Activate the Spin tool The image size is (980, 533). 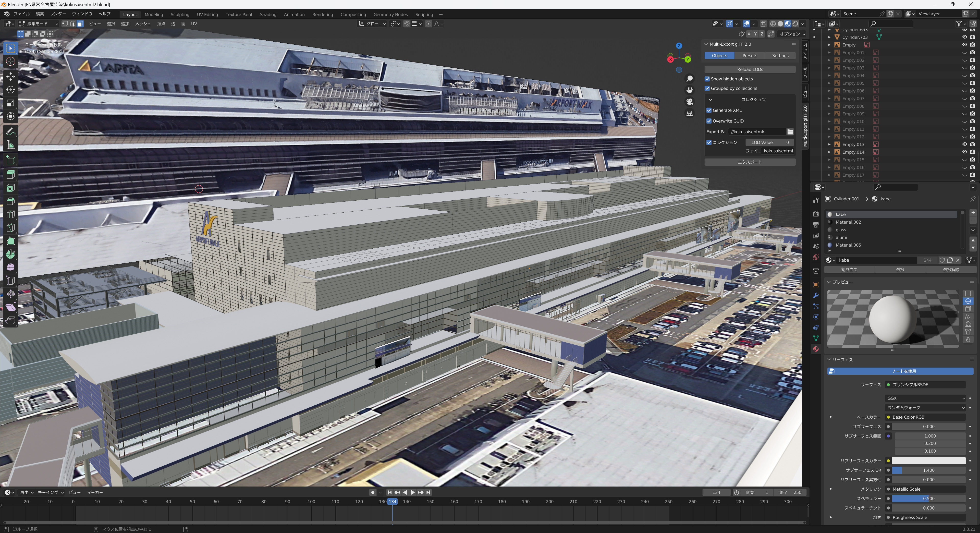11,254
